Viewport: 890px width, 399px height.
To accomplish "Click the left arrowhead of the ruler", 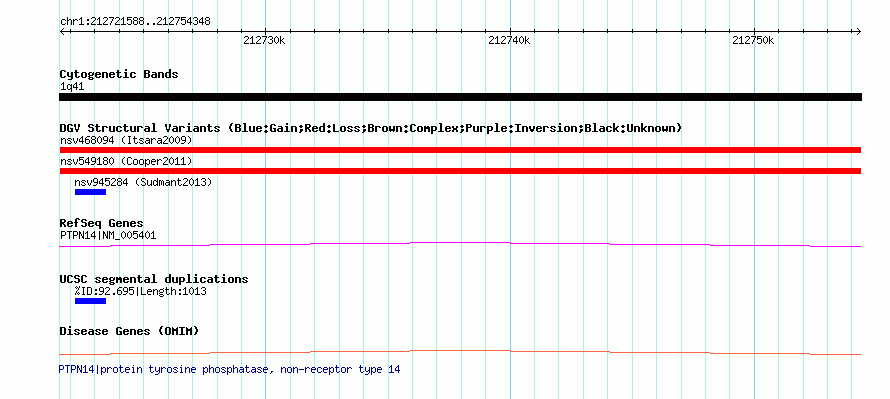I will click(x=62, y=32).
